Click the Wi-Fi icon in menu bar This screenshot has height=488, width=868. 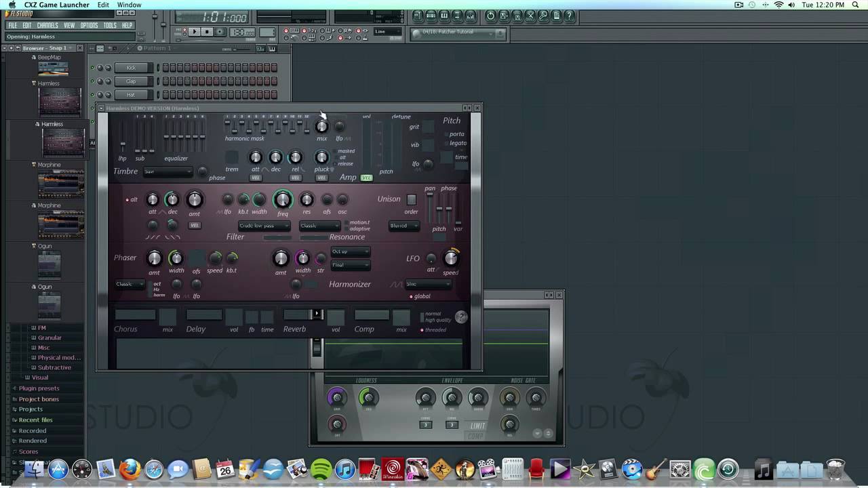point(778,5)
